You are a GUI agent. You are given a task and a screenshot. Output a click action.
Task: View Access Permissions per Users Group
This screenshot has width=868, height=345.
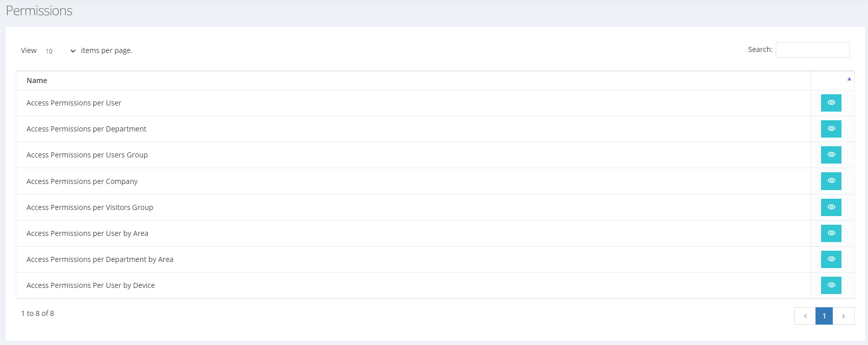point(831,155)
